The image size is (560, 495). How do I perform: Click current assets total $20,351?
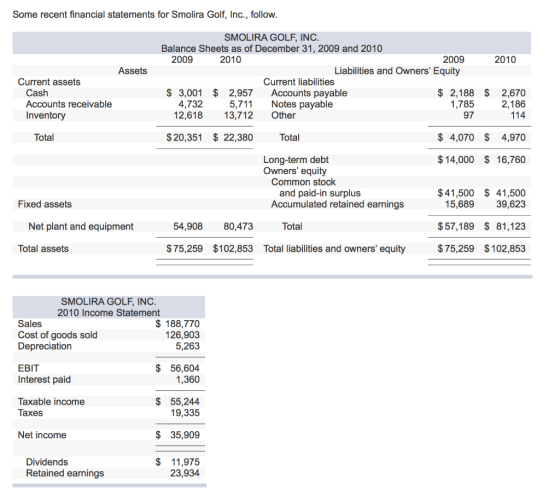pyautogui.click(x=185, y=138)
